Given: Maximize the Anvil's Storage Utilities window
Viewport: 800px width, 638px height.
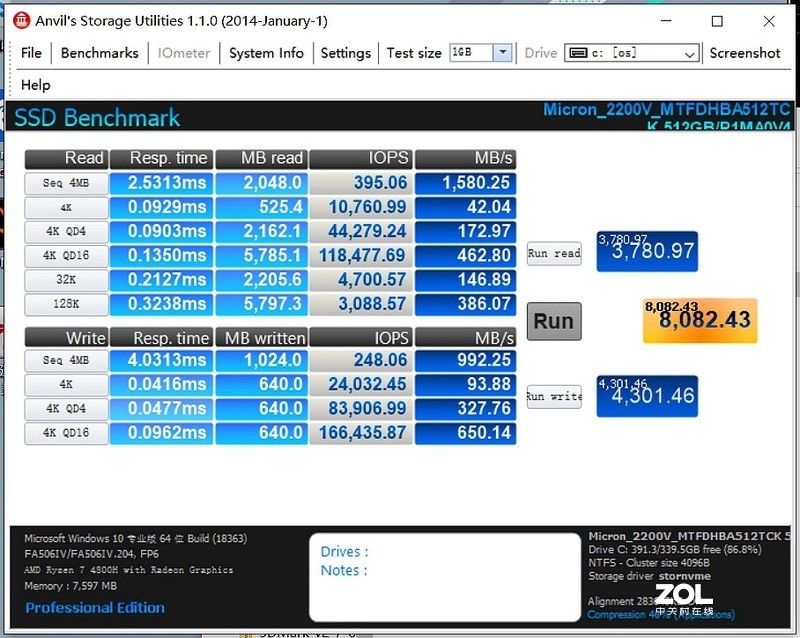Looking at the screenshot, I should [717, 21].
